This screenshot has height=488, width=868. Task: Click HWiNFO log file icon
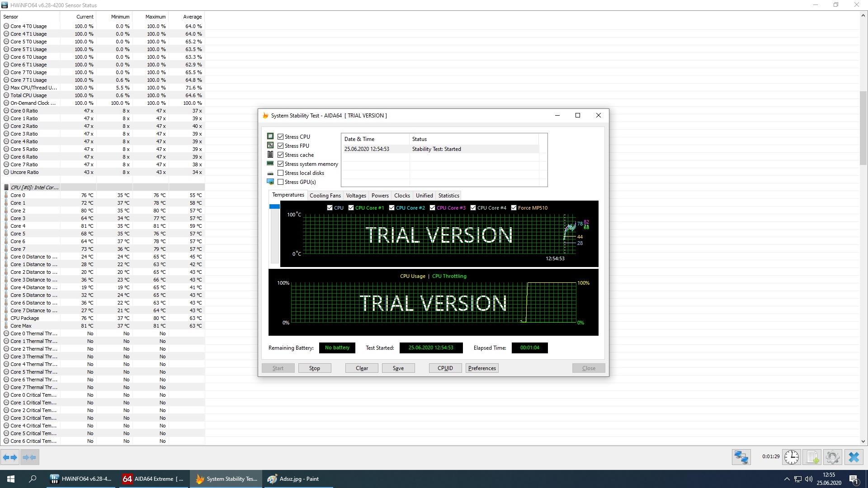click(812, 457)
